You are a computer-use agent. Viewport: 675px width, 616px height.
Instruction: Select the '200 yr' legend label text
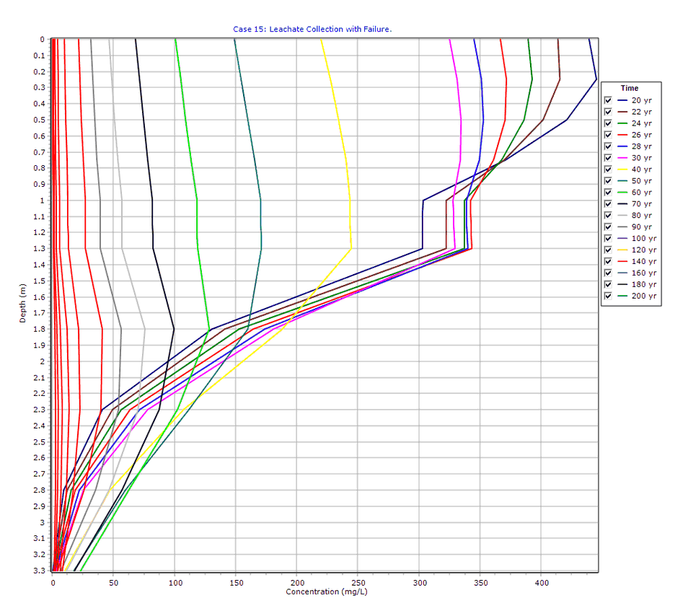pos(643,296)
